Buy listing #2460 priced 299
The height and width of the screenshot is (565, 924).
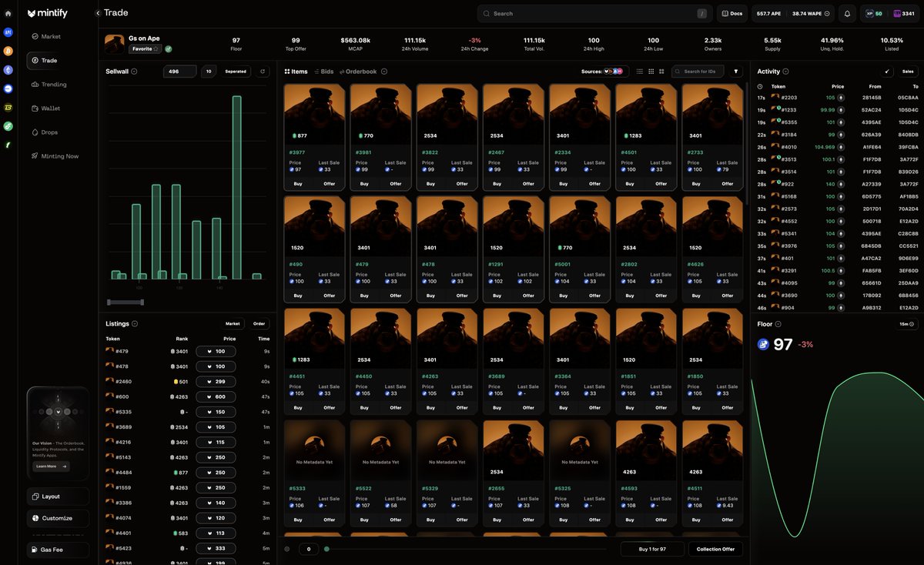(x=216, y=382)
